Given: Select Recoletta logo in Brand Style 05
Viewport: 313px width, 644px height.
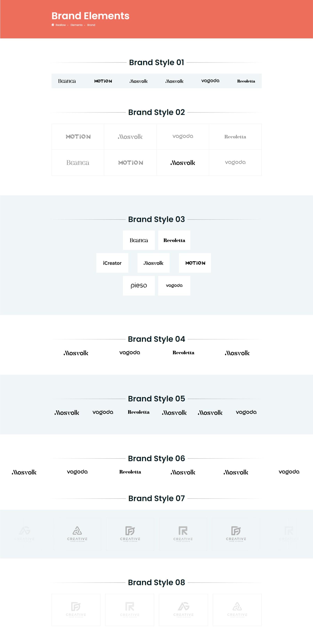Looking at the screenshot, I should tap(139, 412).
